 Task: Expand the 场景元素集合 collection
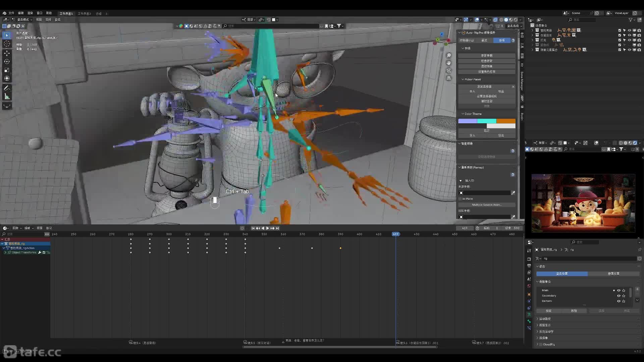point(532,50)
